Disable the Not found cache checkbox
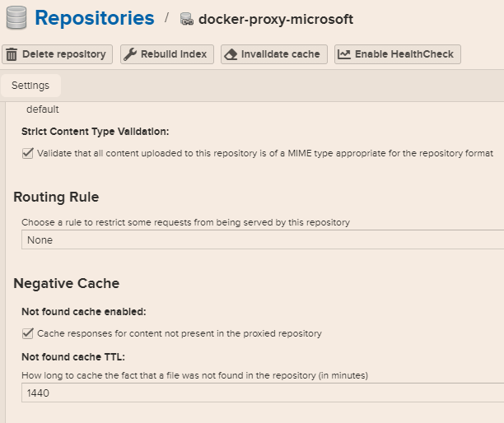504x423 pixels. [x=27, y=333]
